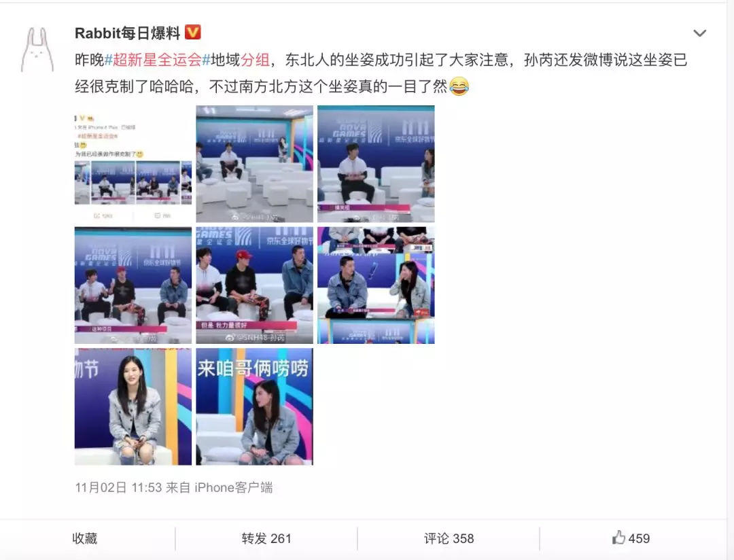
Task: Open thumbnail of smiling woman in denim jacket
Action: [133, 406]
